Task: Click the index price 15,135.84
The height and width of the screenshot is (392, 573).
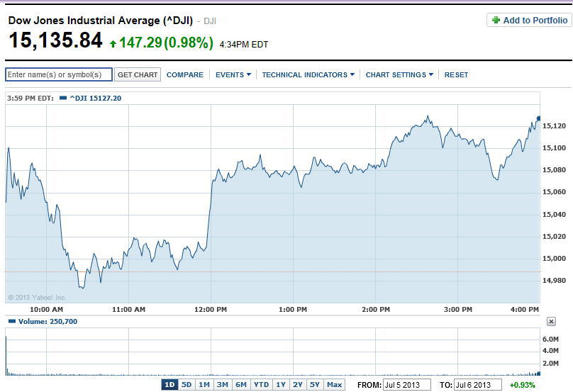Action: point(55,40)
